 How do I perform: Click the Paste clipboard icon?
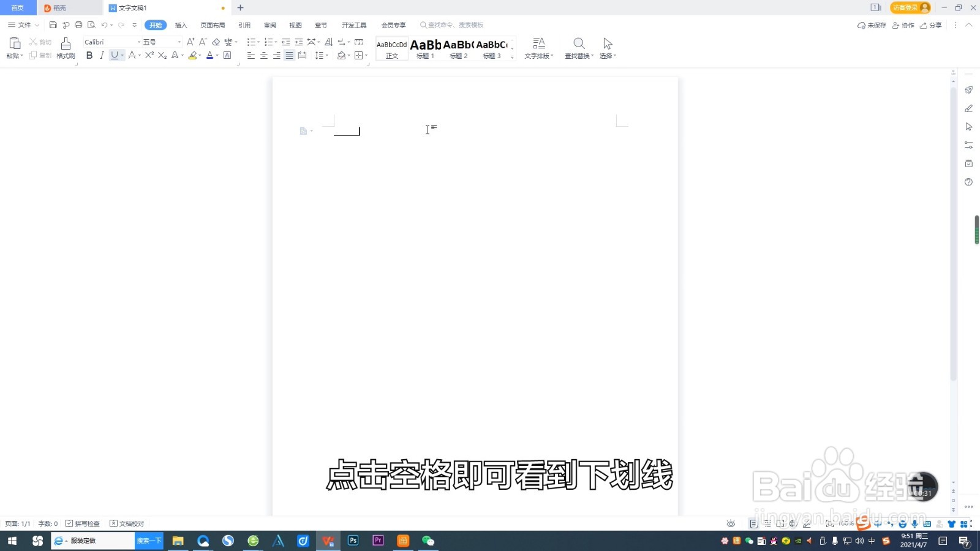pos(15,43)
